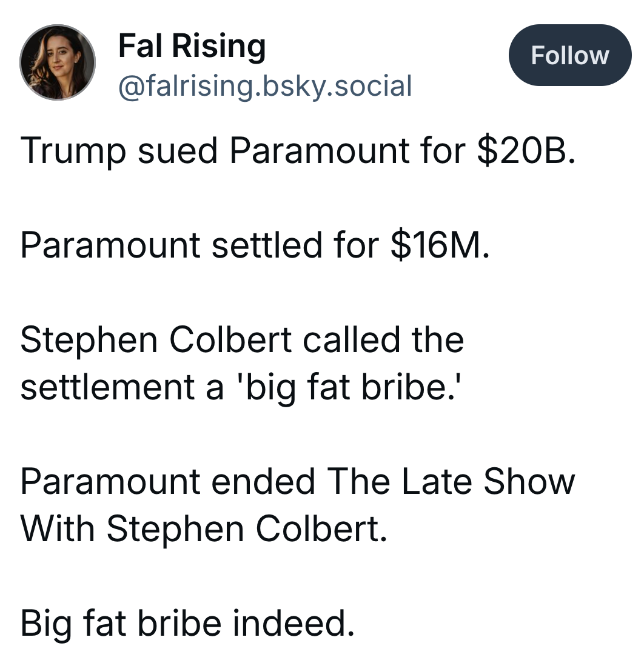The height and width of the screenshot is (663, 644).
Task: Select the word 'Trump' in the post
Action: click(73, 150)
